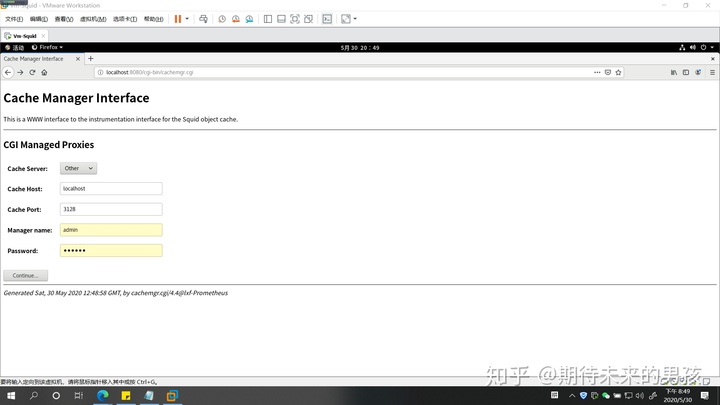Save page to Pocket
Image resolution: width=720 pixels, height=405 pixels.
(608, 72)
